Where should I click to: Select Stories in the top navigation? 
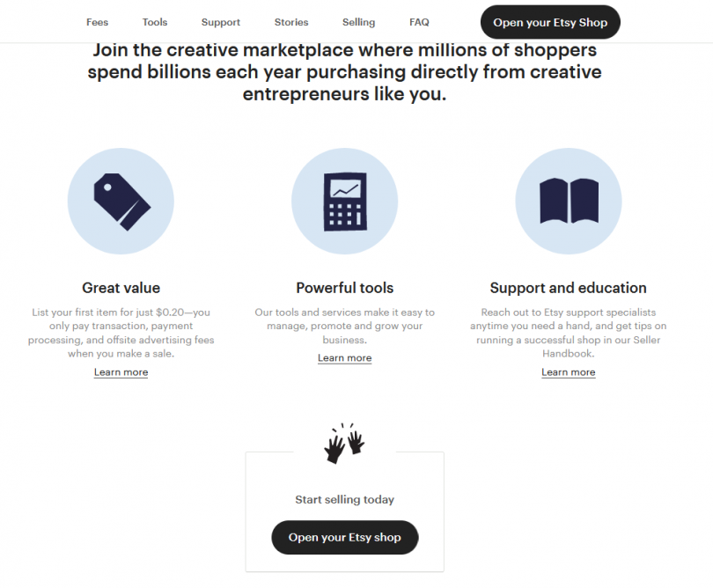[290, 22]
